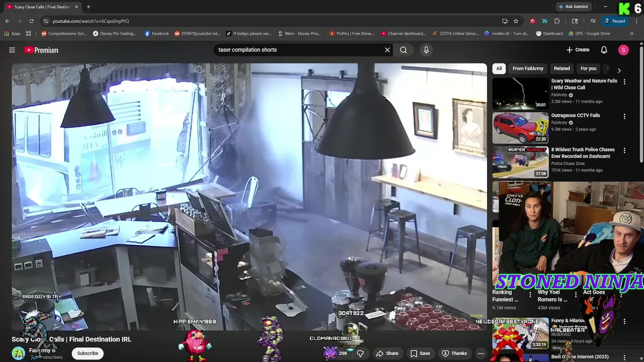Image resolution: width=644 pixels, height=362 pixels.
Task: Open the Dashboard bookmark
Action: coord(549,34)
